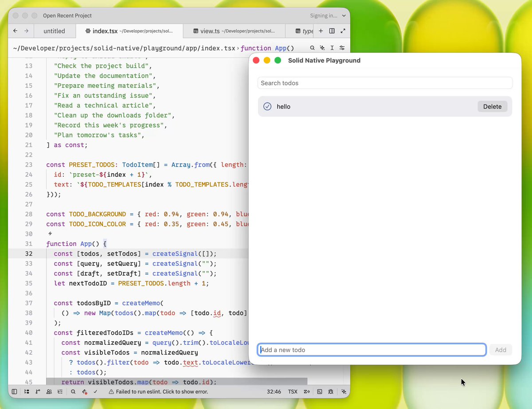Click line number 28 in the gutter
The height and width of the screenshot is (409, 532).
(29, 214)
